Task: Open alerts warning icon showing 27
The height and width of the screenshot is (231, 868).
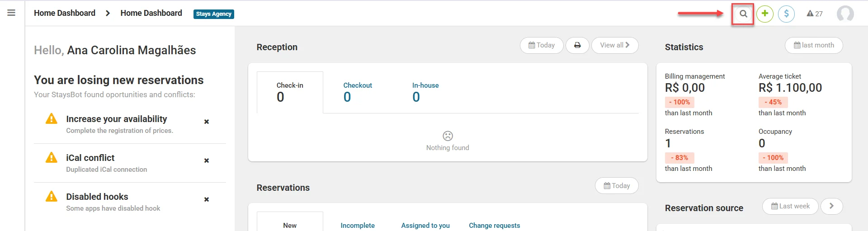Action: click(815, 14)
